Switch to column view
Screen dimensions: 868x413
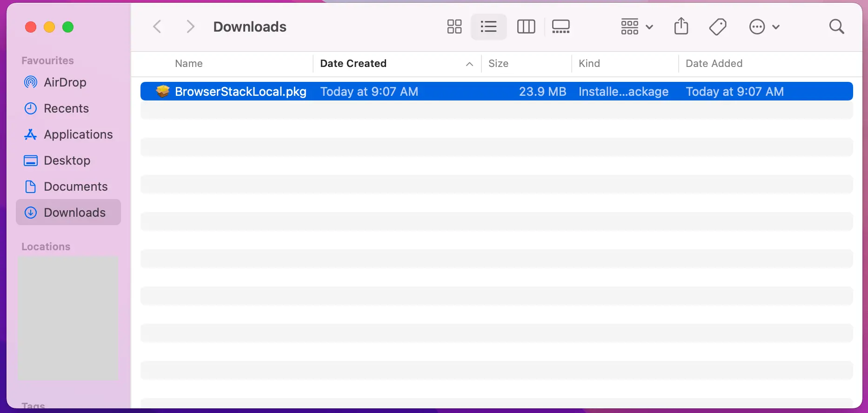coord(526,27)
